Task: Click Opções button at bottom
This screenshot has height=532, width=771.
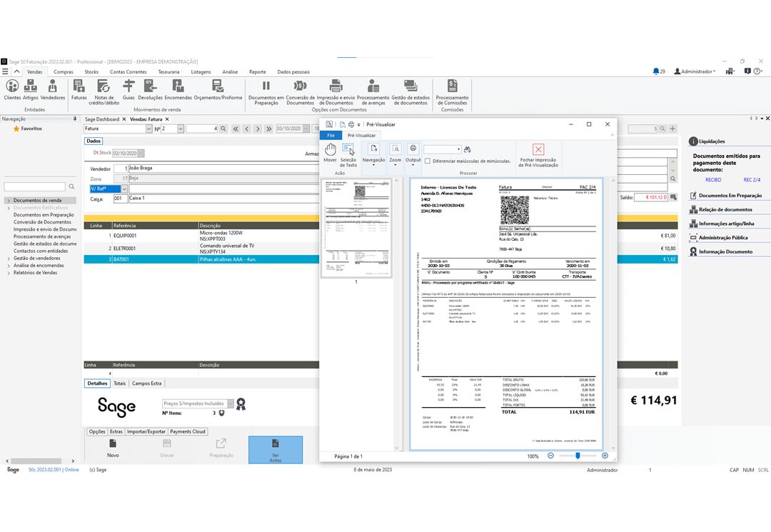Action: click(x=97, y=432)
